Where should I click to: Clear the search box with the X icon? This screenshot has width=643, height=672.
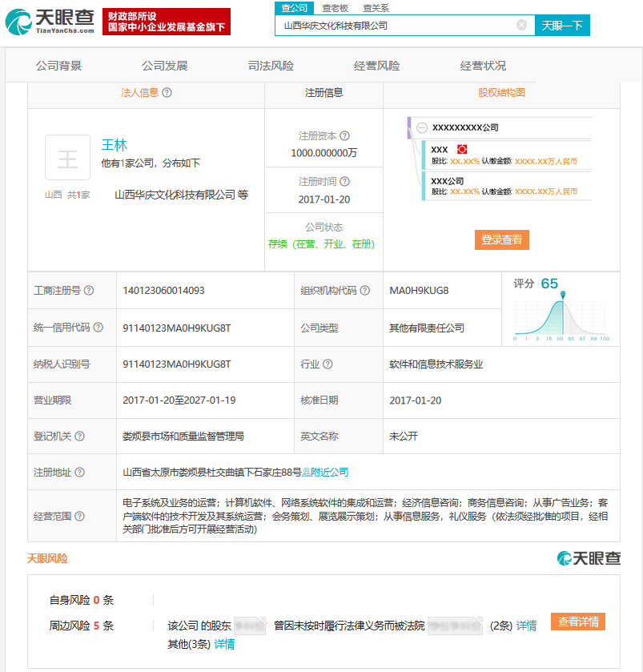point(521,26)
